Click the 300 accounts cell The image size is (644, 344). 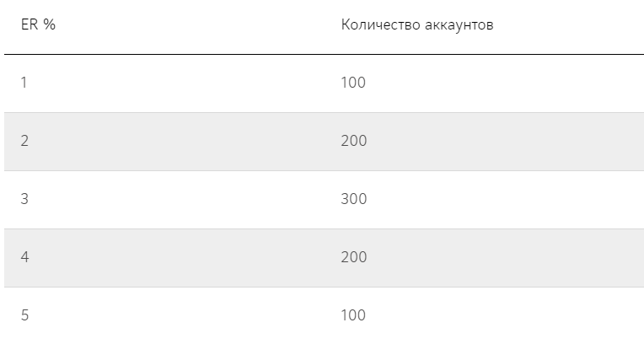coord(354,199)
